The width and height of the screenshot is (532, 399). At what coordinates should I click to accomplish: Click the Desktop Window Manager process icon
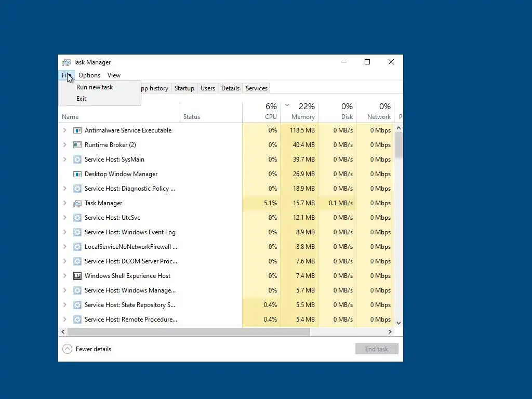point(77,174)
